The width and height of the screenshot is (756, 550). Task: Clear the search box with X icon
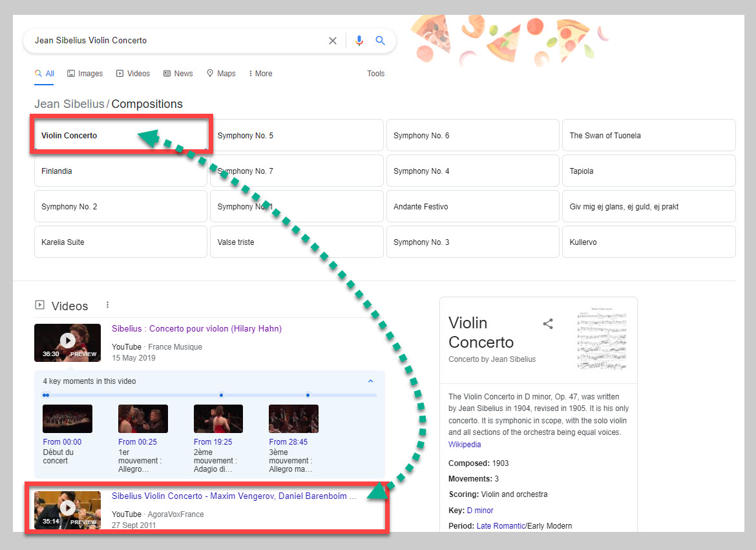(x=333, y=41)
